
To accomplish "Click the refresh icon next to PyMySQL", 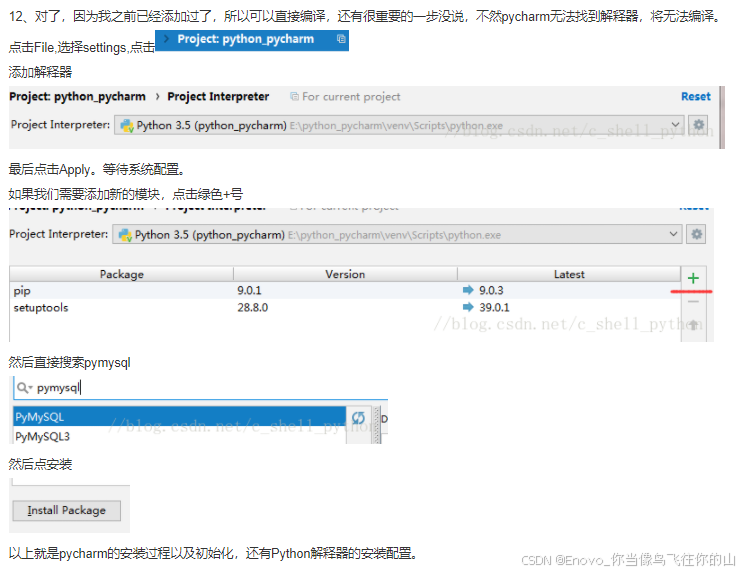I will click(358, 418).
